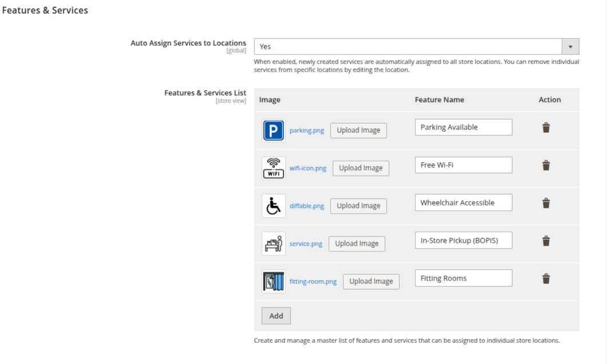Edit the Wheelchair Accessible feature name field
Image resolution: width=607 pixels, height=364 pixels.
pyautogui.click(x=463, y=203)
